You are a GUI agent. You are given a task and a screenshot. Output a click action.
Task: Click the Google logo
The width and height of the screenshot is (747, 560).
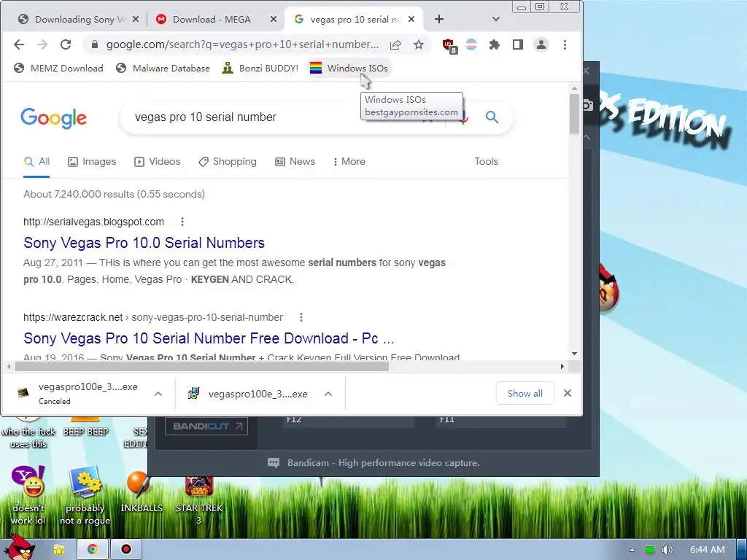54,118
